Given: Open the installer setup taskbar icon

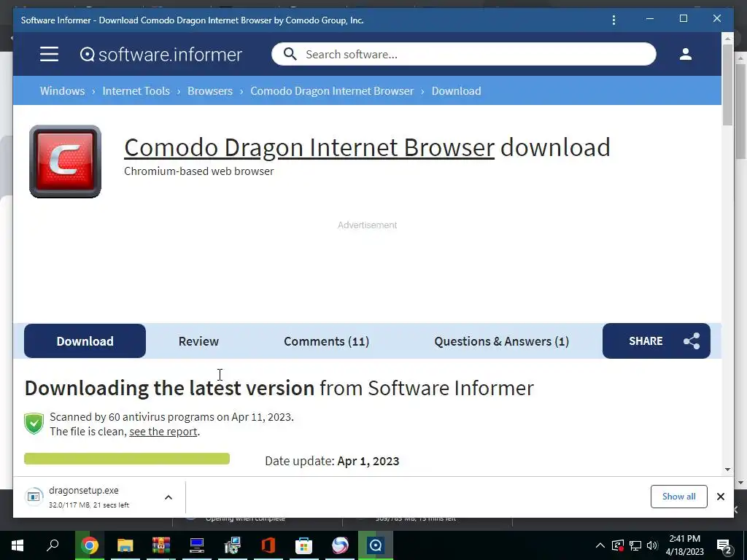Looking at the screenshot, I should click(233, 545).
